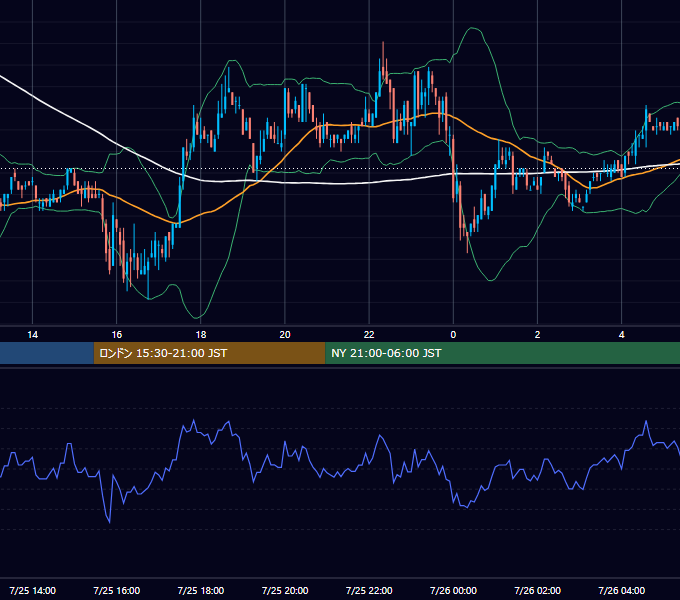Click the 2 hour axis label

pos(537,335)
